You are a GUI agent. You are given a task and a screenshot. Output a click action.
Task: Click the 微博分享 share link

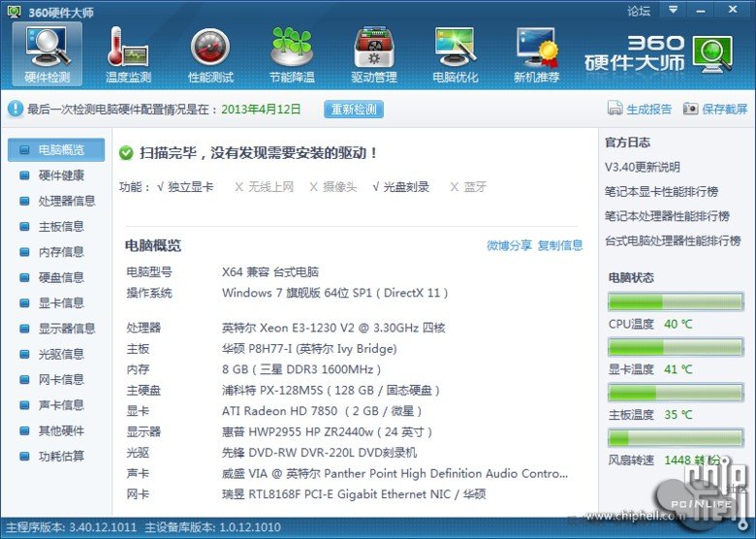tap(509, 245)
